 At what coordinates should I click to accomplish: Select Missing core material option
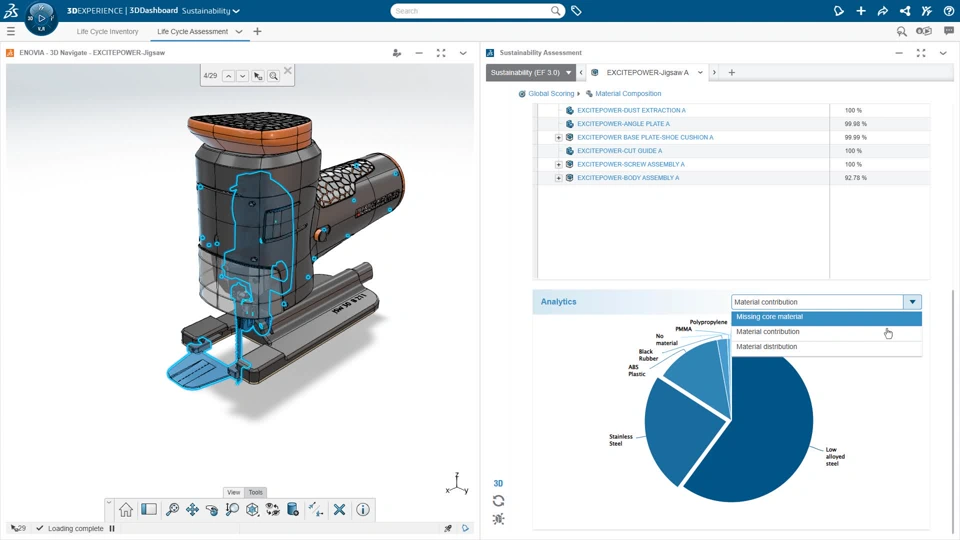coord(827,317)
